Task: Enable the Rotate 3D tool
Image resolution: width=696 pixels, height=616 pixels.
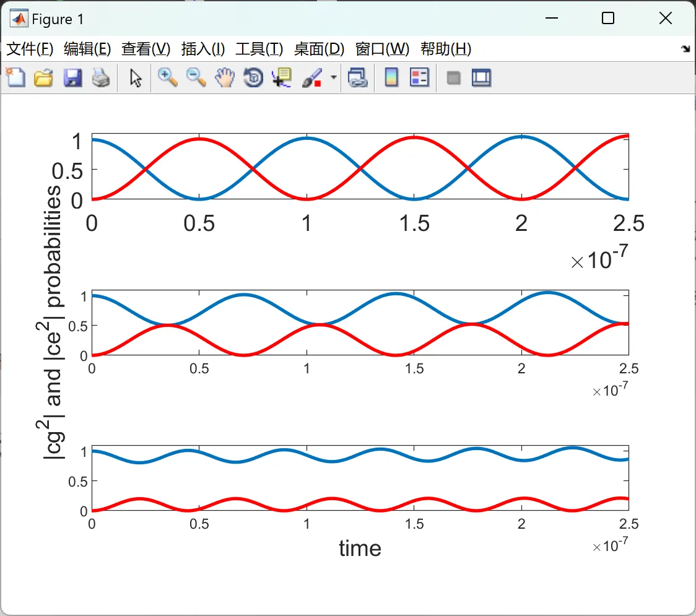Action: (x=253, y=78)
